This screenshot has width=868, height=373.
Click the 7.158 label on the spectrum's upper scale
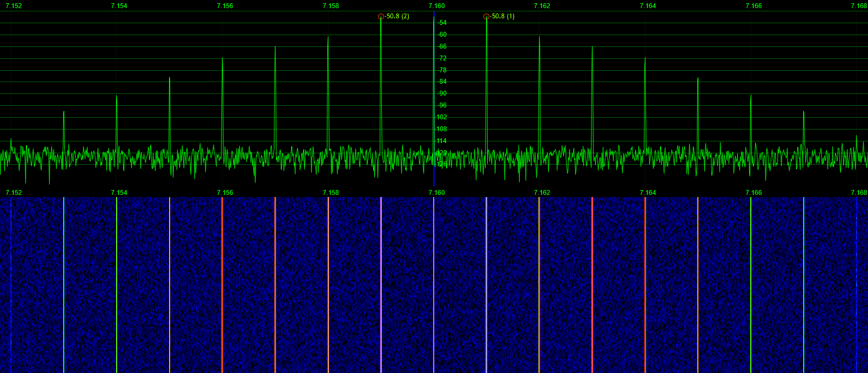(x=331, y=6)
